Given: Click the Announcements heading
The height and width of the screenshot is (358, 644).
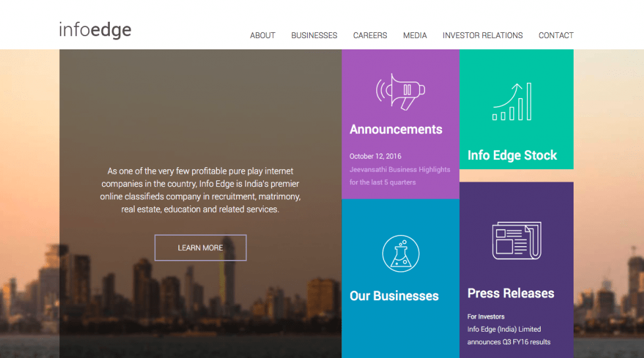Looking at the screenshot, I should pyautogui.click(x=395, y=130).
